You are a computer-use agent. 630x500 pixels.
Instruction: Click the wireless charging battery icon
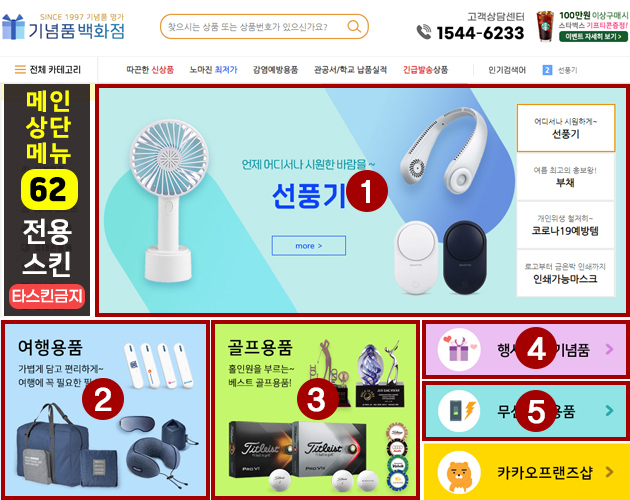[459, 411]
